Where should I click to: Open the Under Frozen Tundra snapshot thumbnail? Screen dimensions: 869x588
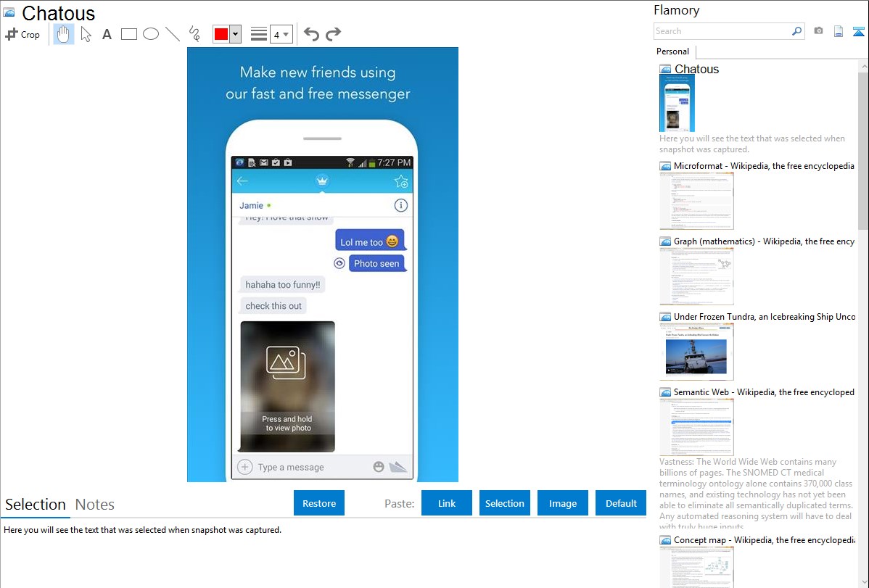tap(696, 352)
